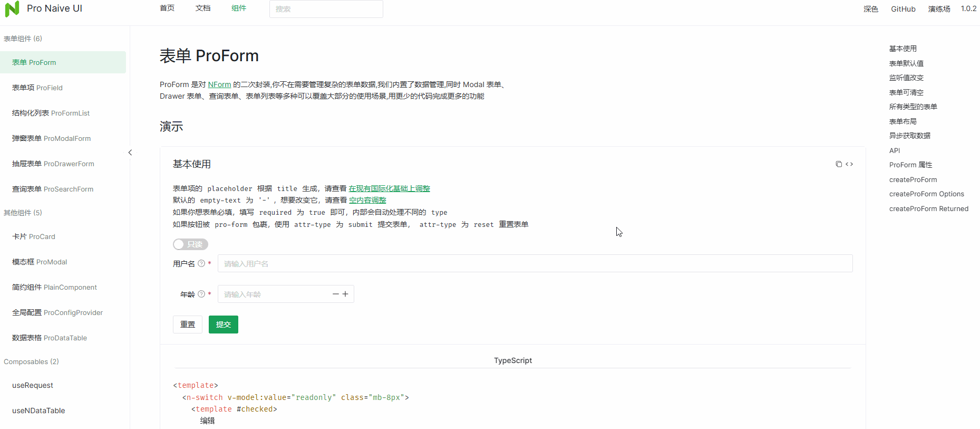The width and height of the screenshot is (980, 429).
Task: Open the 年龄 help tooltip icon
Action: (201, 294)
